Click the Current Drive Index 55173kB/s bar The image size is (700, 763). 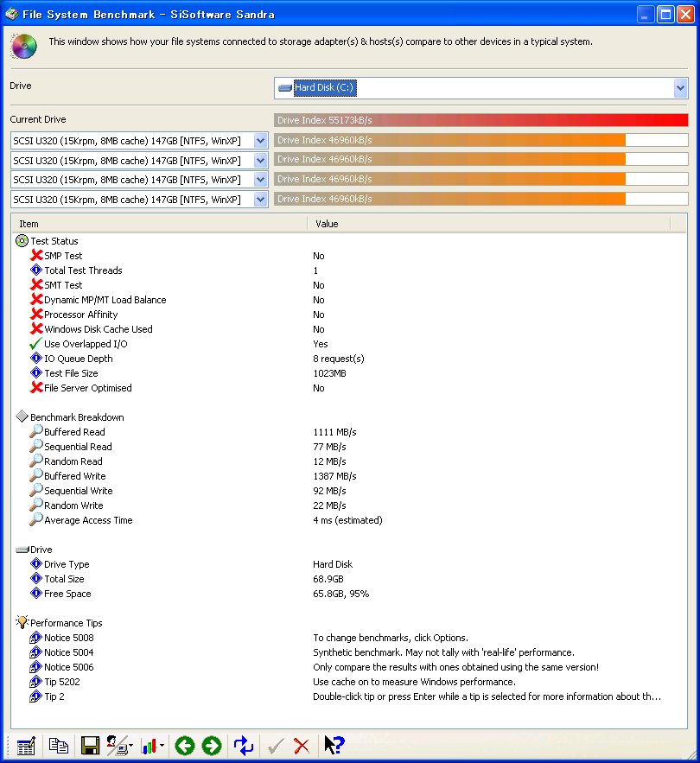[481, 120]
